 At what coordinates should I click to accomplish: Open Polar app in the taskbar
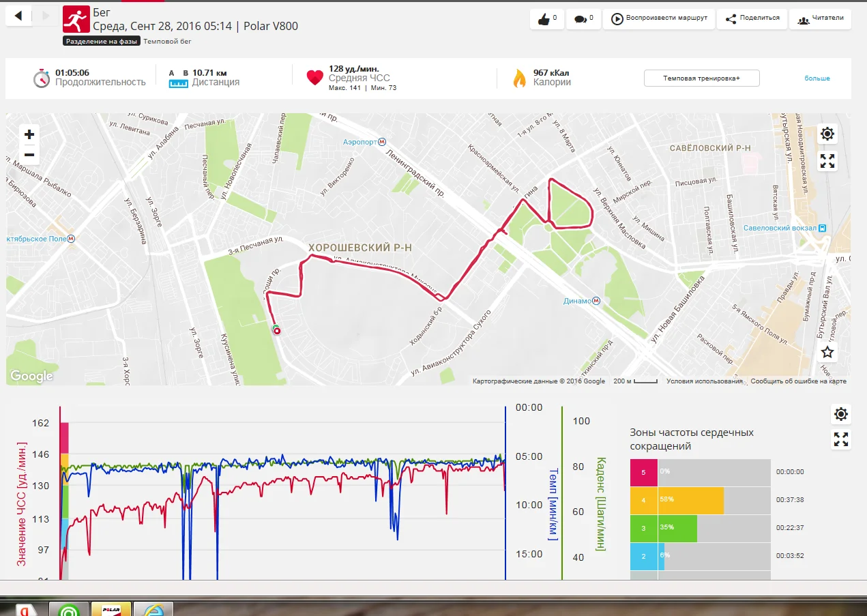(111, 609)
